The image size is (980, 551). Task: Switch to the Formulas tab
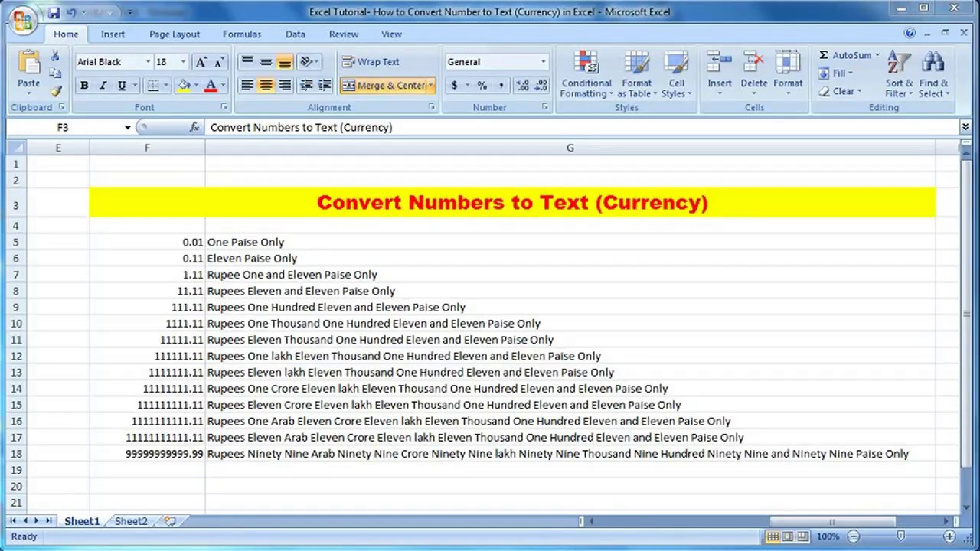click(242, 34)
